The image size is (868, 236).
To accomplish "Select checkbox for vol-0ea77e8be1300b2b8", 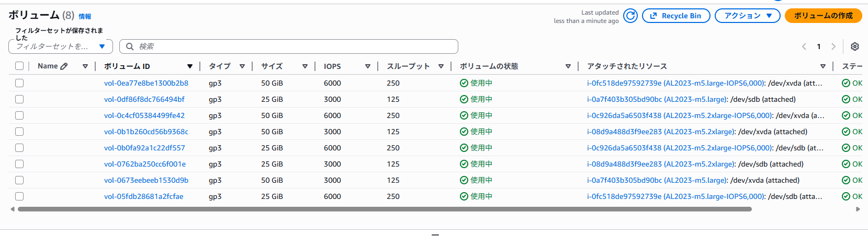I will pos(19,83).
